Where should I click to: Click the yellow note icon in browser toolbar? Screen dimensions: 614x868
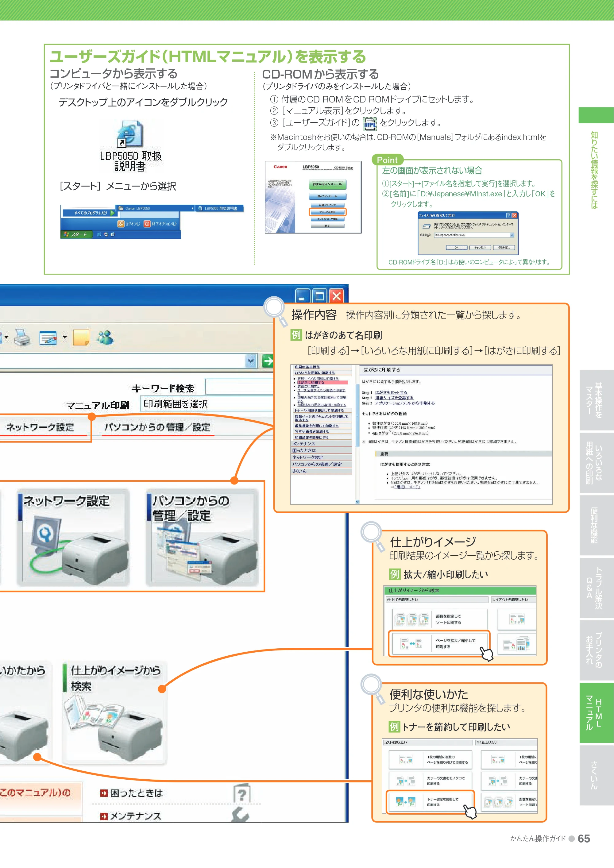[x=81, y=337]
